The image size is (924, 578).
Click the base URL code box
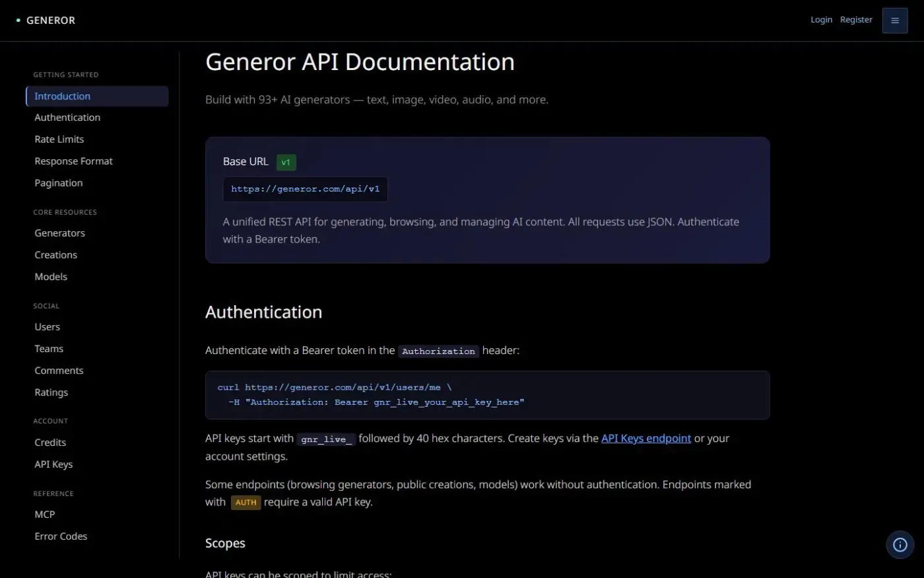pos(305,189)
